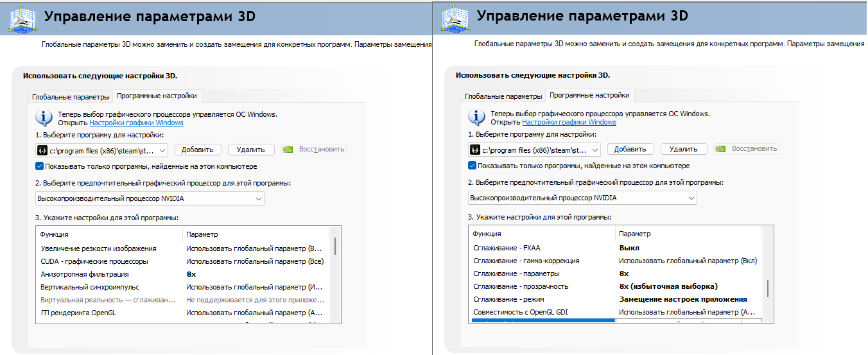
Task: Click NVIDIA logo on right window's Восстановить button
Action: point(721,149)
